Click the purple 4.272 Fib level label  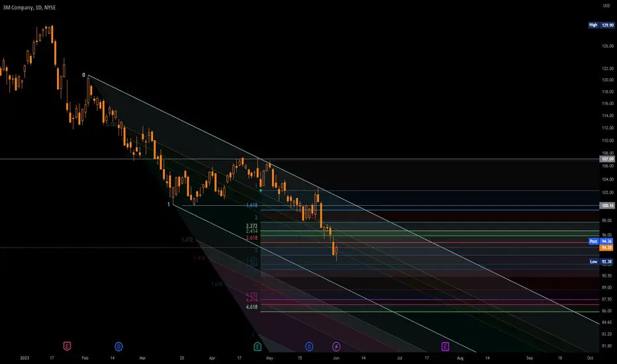pos(252,295)
